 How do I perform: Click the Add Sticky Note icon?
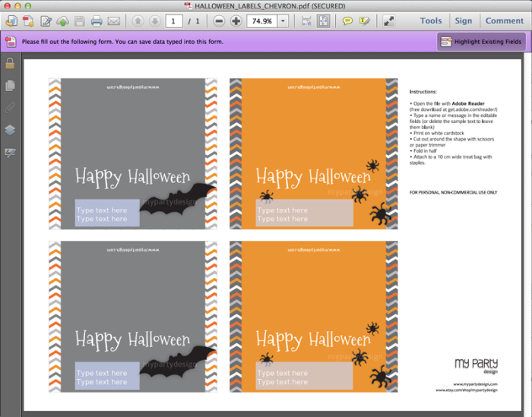347,21
